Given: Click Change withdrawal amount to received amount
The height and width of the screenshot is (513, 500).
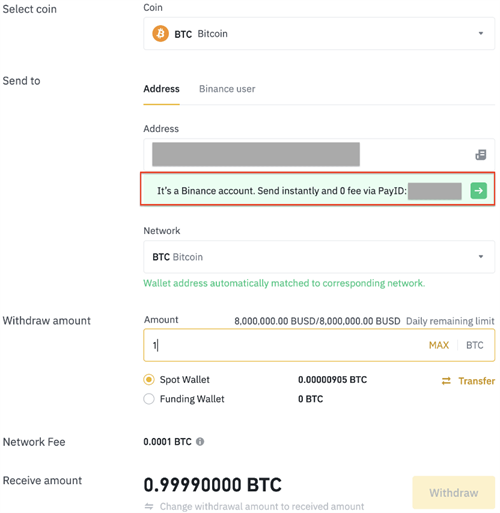Looking at the screenshot, I should 262,506.
